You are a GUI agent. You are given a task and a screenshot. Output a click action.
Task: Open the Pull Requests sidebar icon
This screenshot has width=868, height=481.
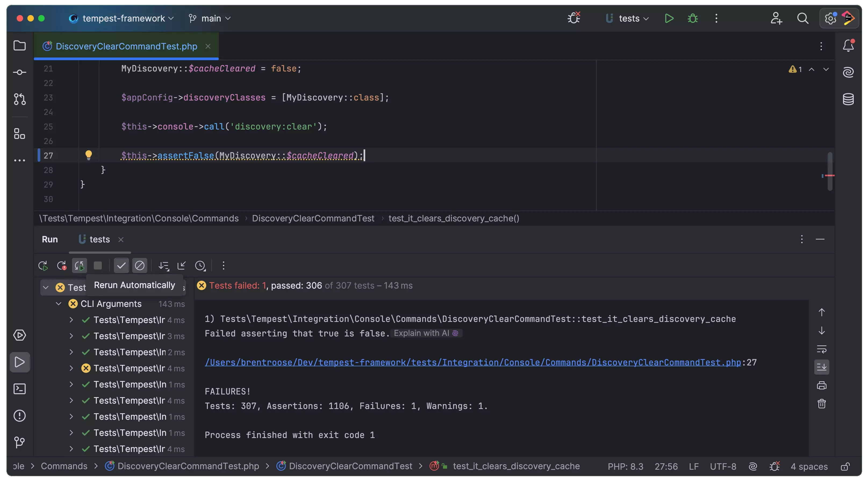point(20,99)
